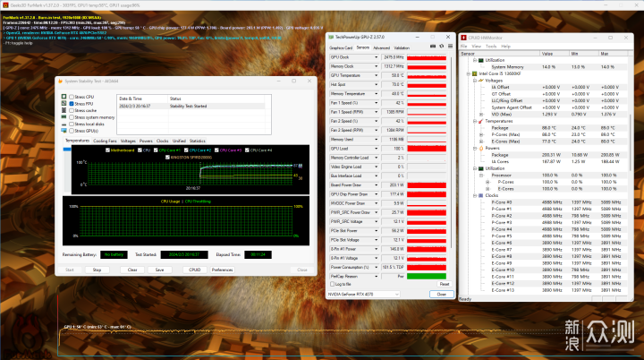The height and width of the screenshot is (360, 644).
Task: Toggle the CPU Core #1 graph checkbox
Action: click(156, 150)
